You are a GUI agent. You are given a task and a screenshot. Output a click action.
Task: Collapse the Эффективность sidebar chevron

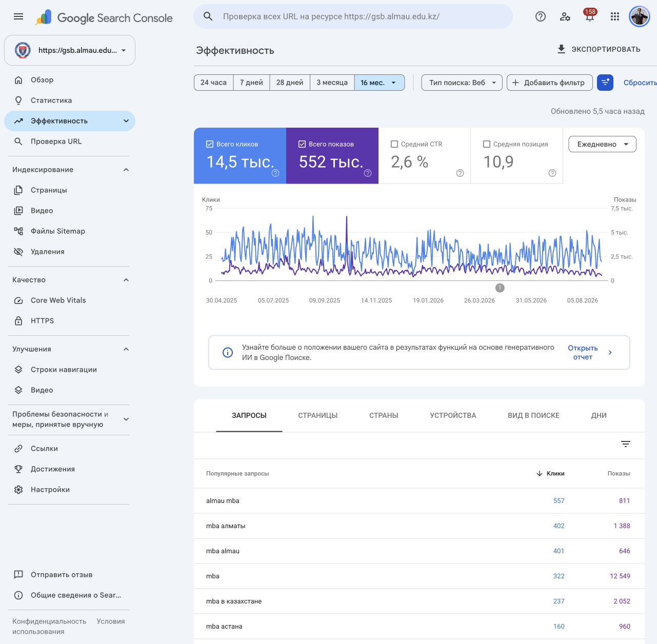126,121
